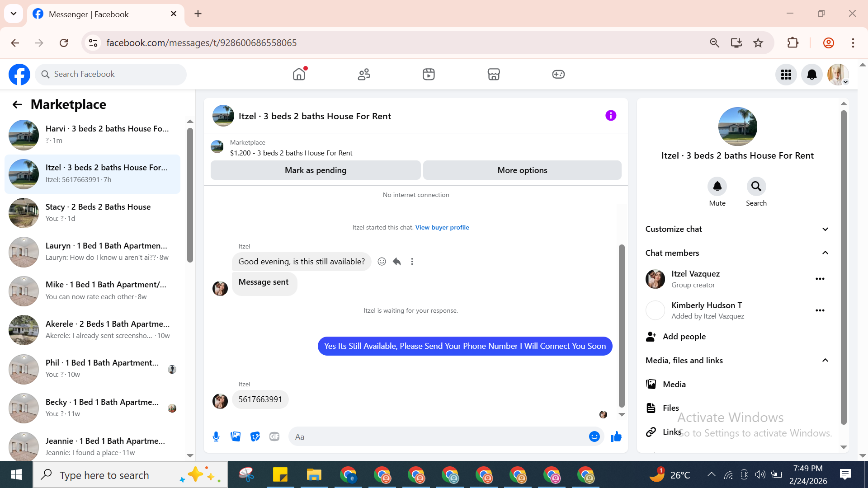This screenshot has width=868, height=488.
Task: Open the GIF picker icon
Action: tap(274, 436)
